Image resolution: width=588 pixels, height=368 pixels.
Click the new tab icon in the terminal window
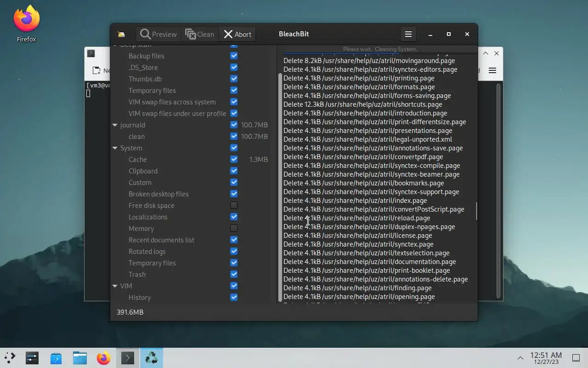tap(96, 70)
